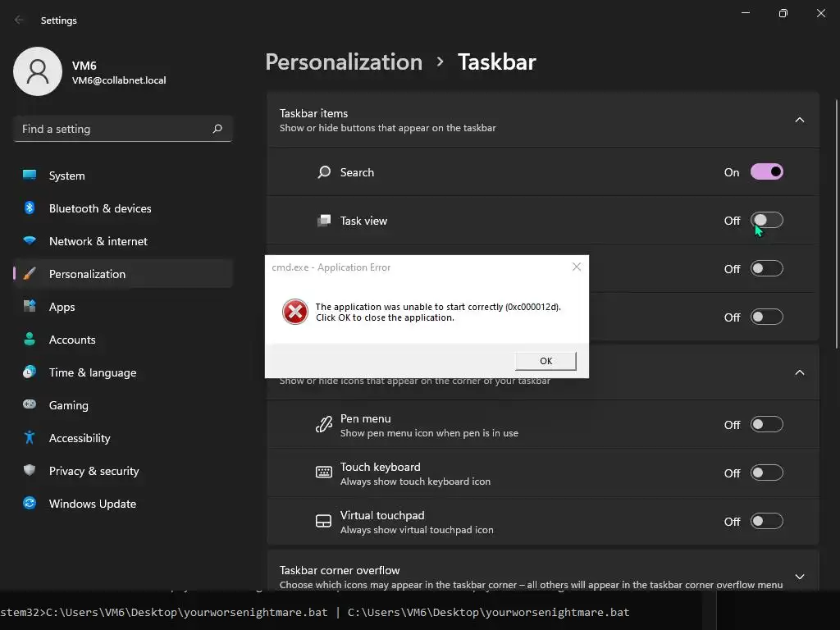The height and width of the screenshot is (630, 840).
Task: Collapse the Taskbar items section chevron
Action: click(x=799, y=120)
